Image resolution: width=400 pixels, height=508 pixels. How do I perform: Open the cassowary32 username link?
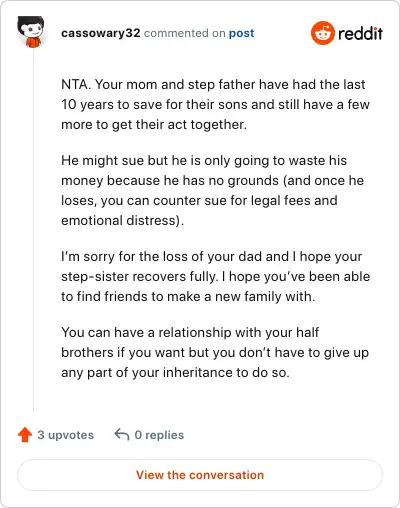click(x=101, y=33)
